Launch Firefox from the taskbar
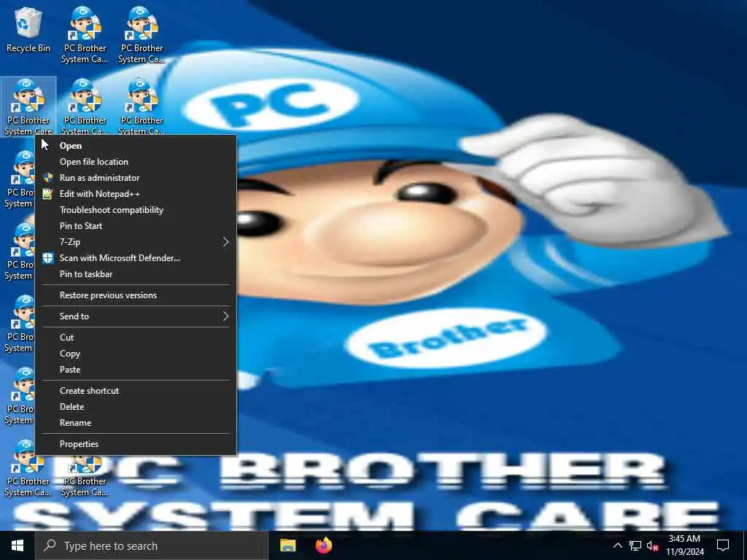This screenshot has height=560, width=747. click(323, 545)
